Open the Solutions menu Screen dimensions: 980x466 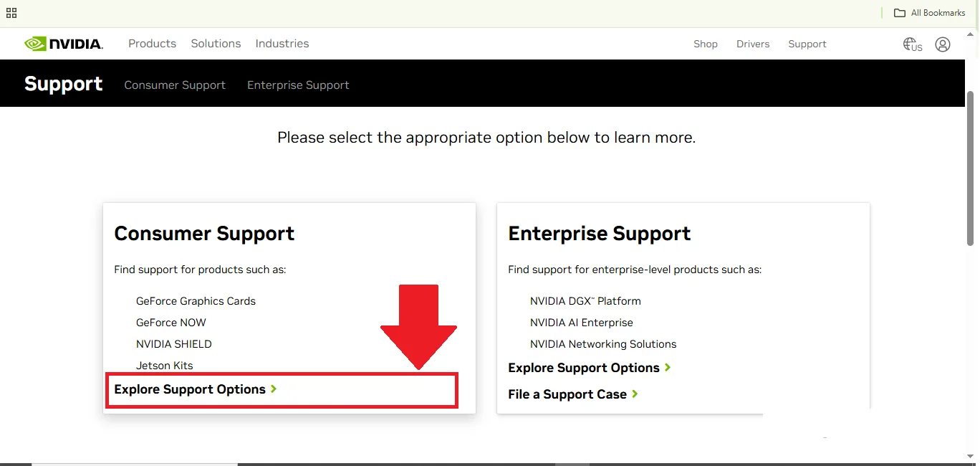coord(216,44)
